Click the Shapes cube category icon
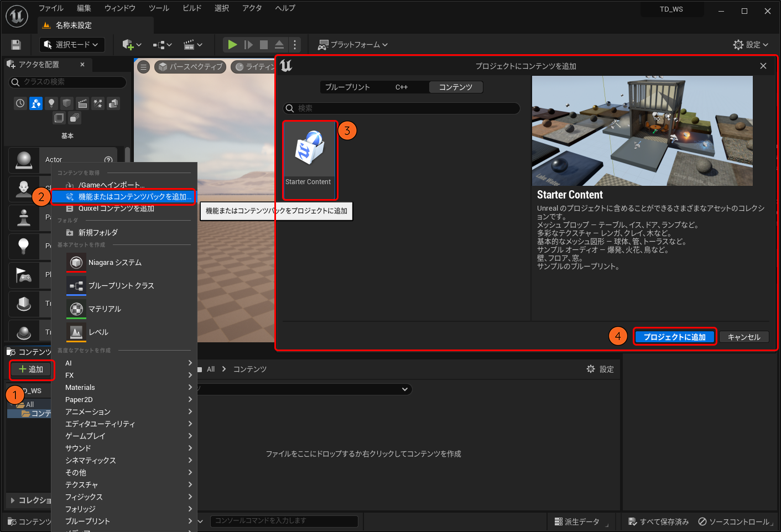This screenshot has height=532, width=781. [67, 103]
